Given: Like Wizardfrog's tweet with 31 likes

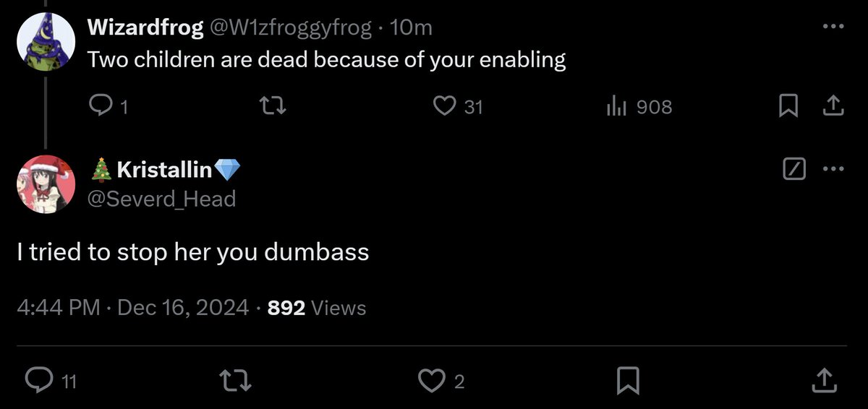Looking at the screenshot, I should tap(443, 107).
